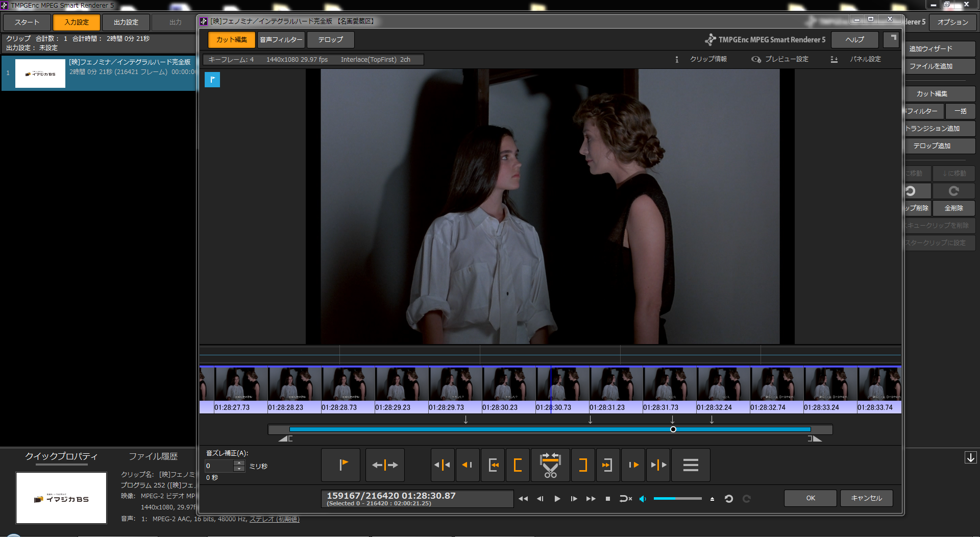The height and width of the screenshot is (537, 980).
Task: Switch to the 音声フィルター tab
Action: pos(281,39)
